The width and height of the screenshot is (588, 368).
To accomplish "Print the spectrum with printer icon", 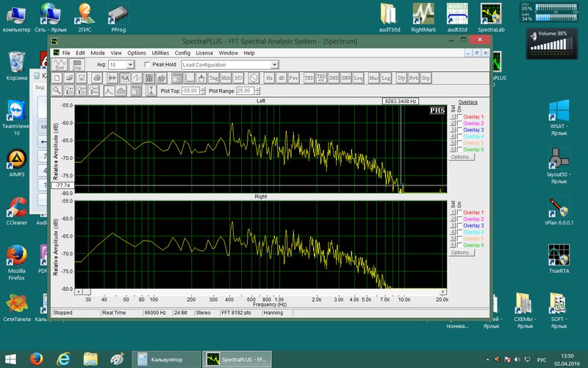I will tap(97, 78).
